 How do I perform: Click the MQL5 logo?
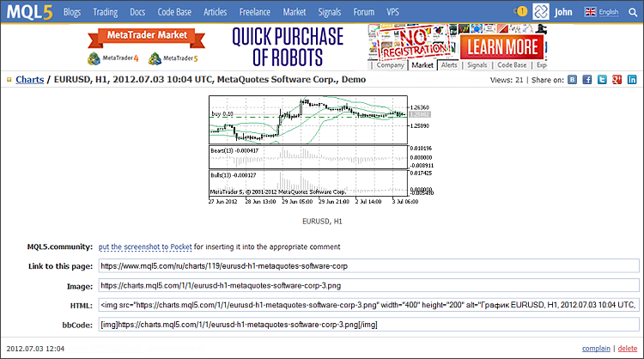click(x=29, y=12)
